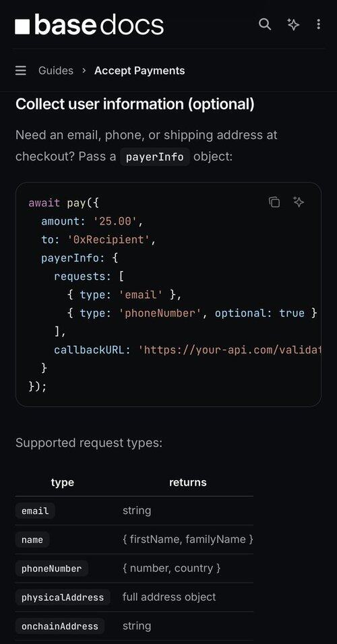
Task: Click the 'type' column header
Action: [x=63, y=482]
